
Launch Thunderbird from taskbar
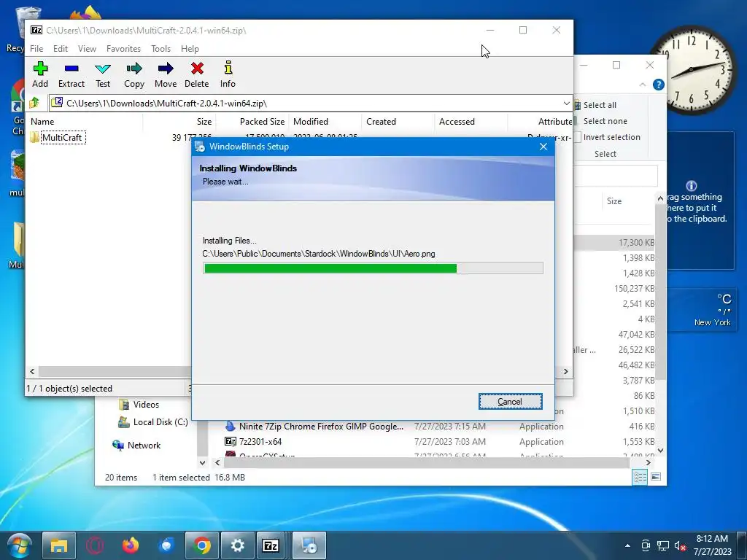click(x=166, y=545)
